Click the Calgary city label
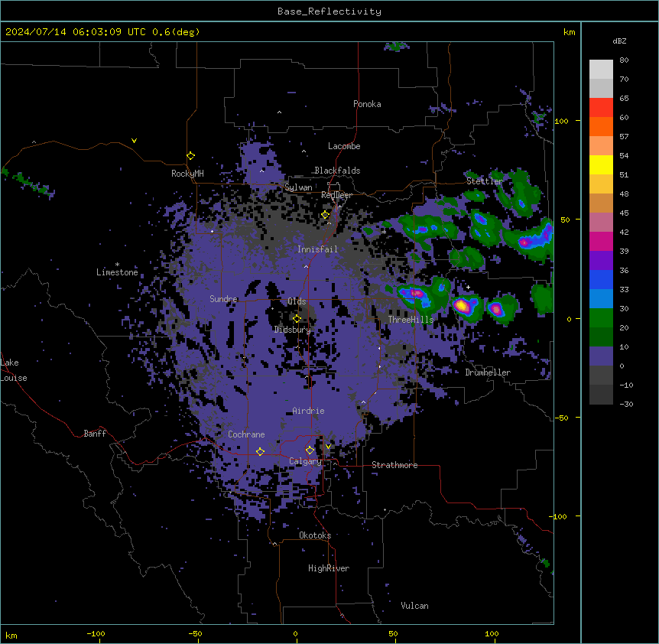 305,461
